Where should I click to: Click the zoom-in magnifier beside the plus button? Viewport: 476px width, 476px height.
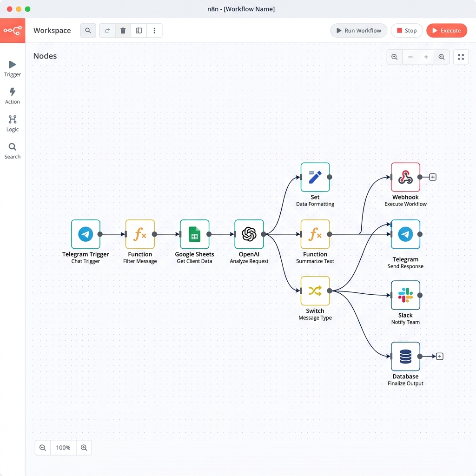coord(442,57)
